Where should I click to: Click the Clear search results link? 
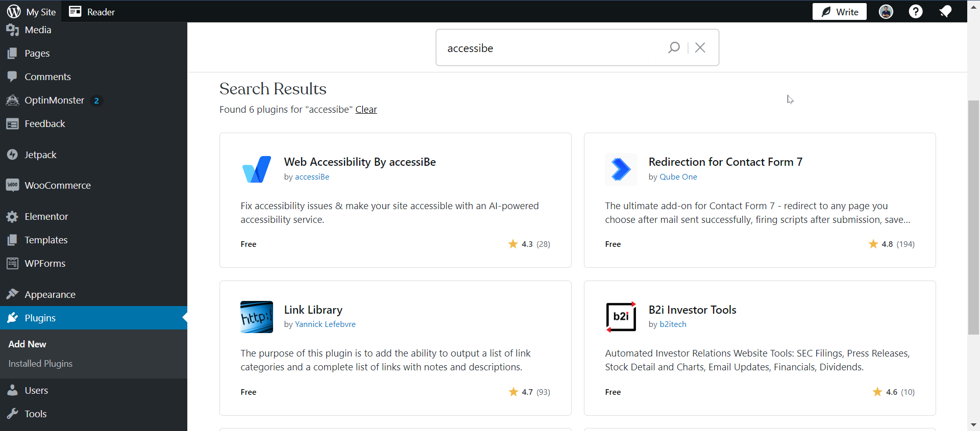[366, 109]
